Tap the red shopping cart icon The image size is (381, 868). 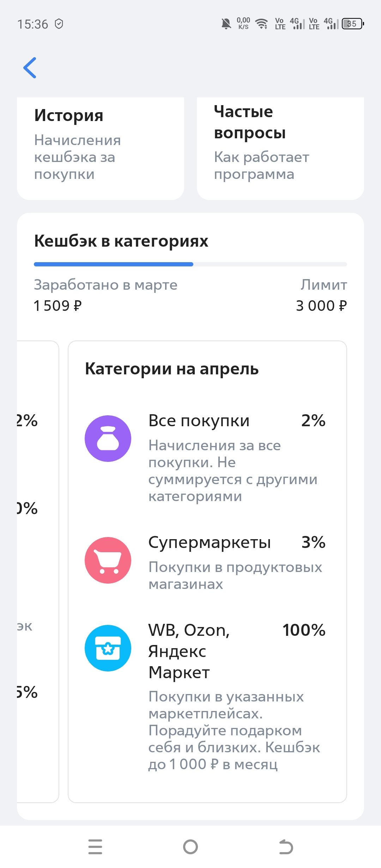click(x=108, y=560)
